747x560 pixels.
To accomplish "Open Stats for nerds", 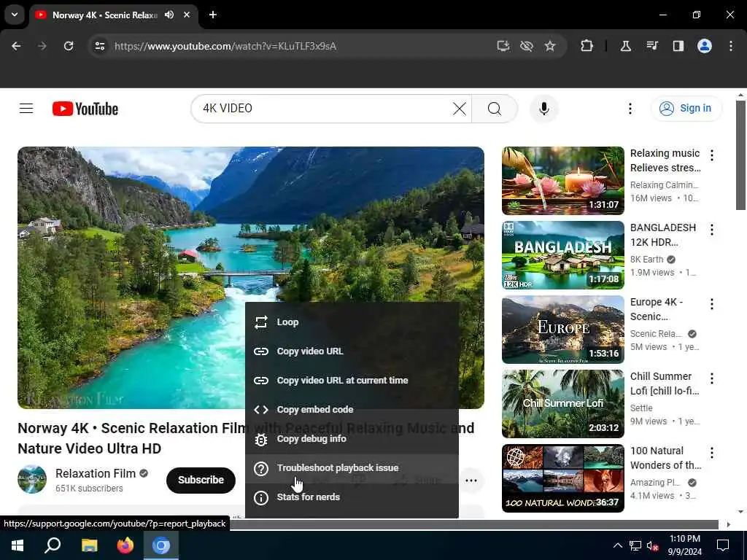I will 352,497.
